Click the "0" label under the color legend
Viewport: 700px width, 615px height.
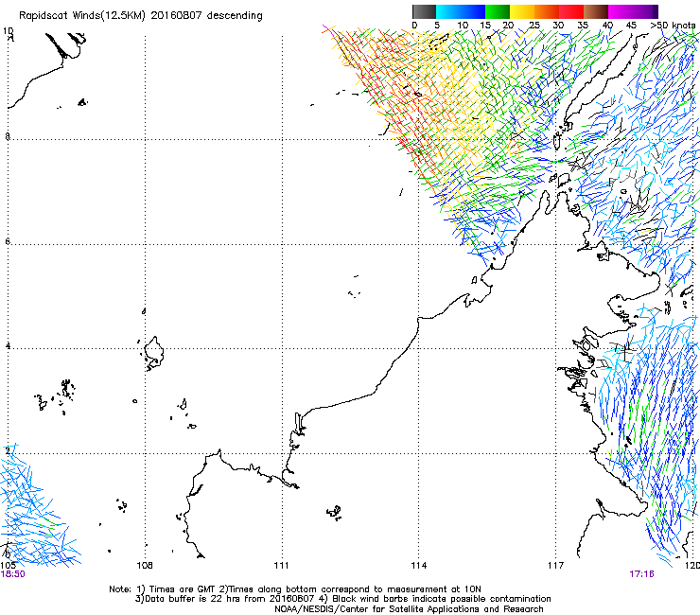click(x=414, y=26)
